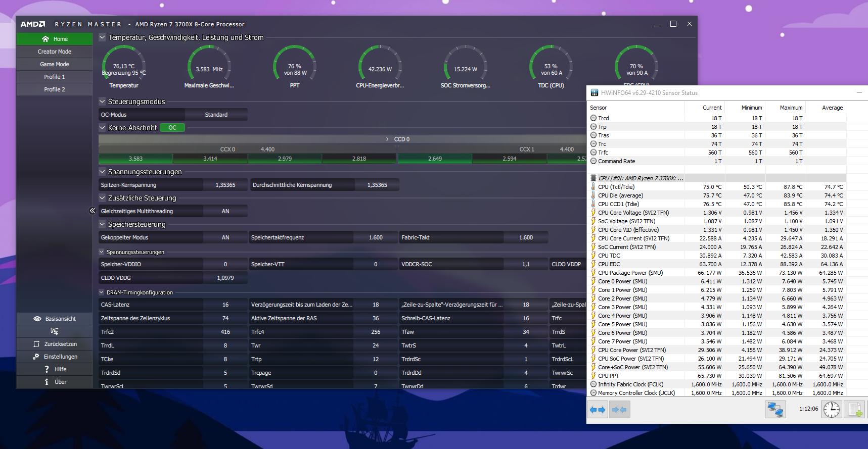Start HWiNFO logging via sheet-plus icon

[x=855, y=409]
